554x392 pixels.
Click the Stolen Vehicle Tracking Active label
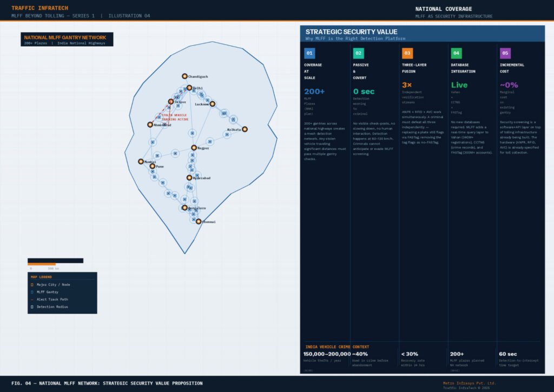175,117
